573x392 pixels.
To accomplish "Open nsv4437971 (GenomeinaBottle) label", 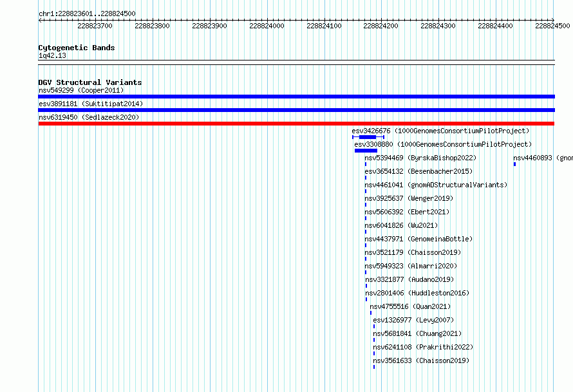I will tap(418, 239).
